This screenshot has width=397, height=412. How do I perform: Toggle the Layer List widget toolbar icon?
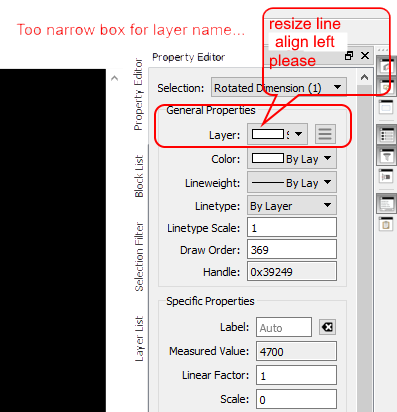coord(386,65)
